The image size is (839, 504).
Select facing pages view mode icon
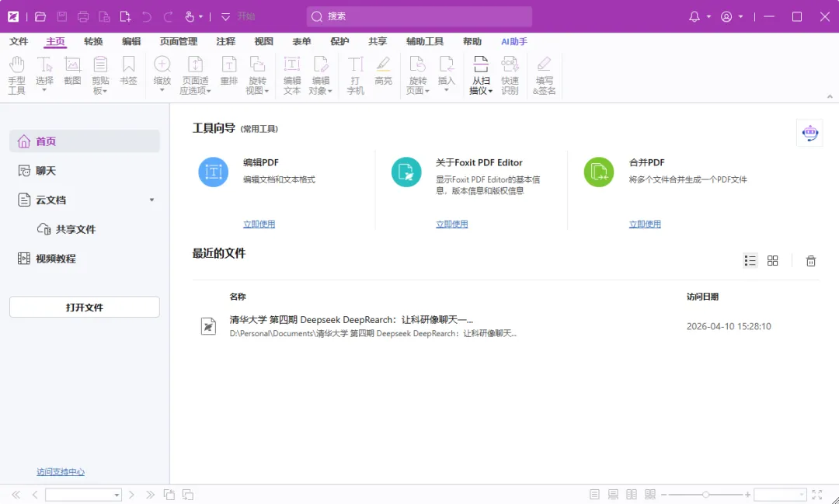coord(632,495)
